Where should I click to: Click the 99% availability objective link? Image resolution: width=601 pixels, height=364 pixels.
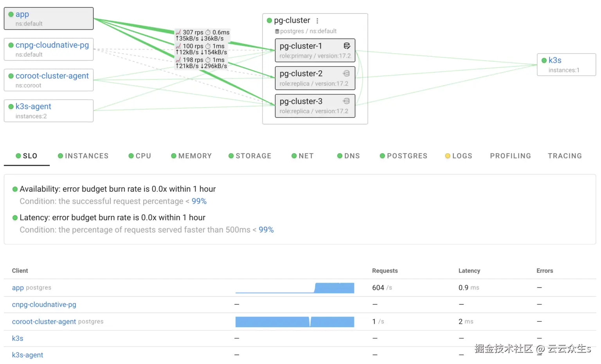[x=199, y=201]
